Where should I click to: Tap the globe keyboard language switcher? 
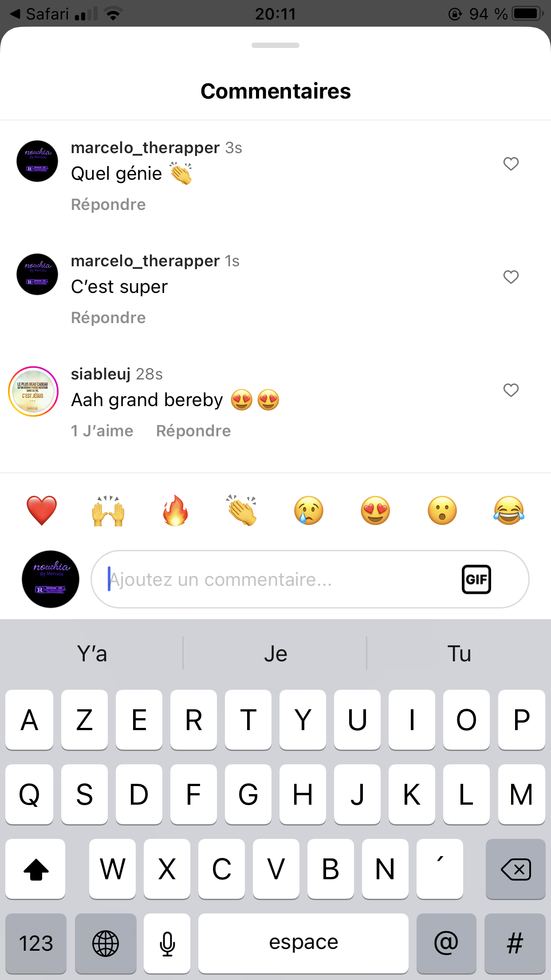[106, 943]
